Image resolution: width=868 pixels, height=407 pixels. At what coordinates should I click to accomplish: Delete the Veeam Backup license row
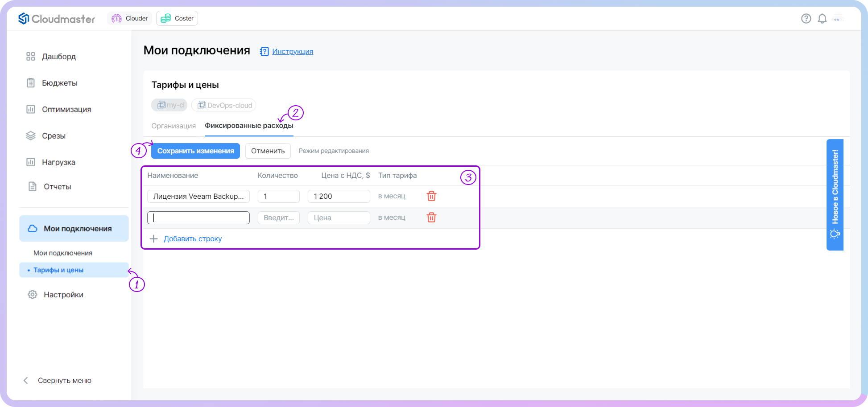431,196
